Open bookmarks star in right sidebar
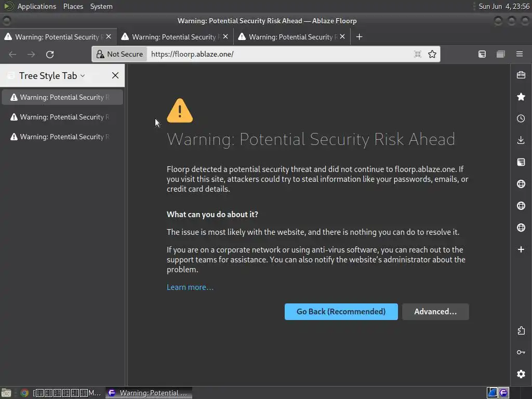The image size is (532, 399). (521, 97)
